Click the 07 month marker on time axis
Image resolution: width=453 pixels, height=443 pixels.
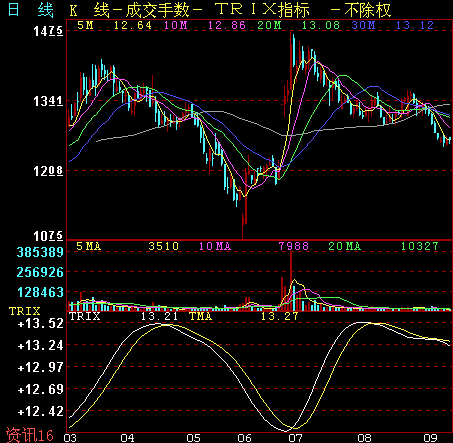click(295, 438)
